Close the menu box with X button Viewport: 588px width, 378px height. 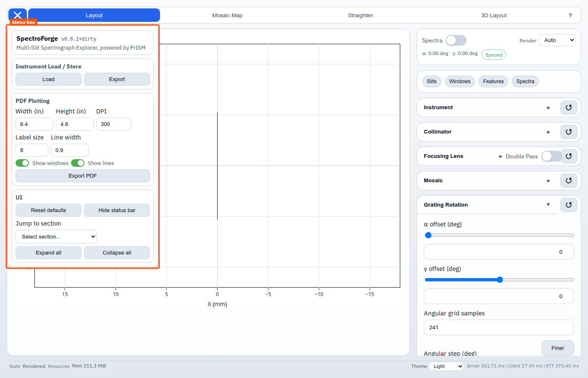pos(18,15)
